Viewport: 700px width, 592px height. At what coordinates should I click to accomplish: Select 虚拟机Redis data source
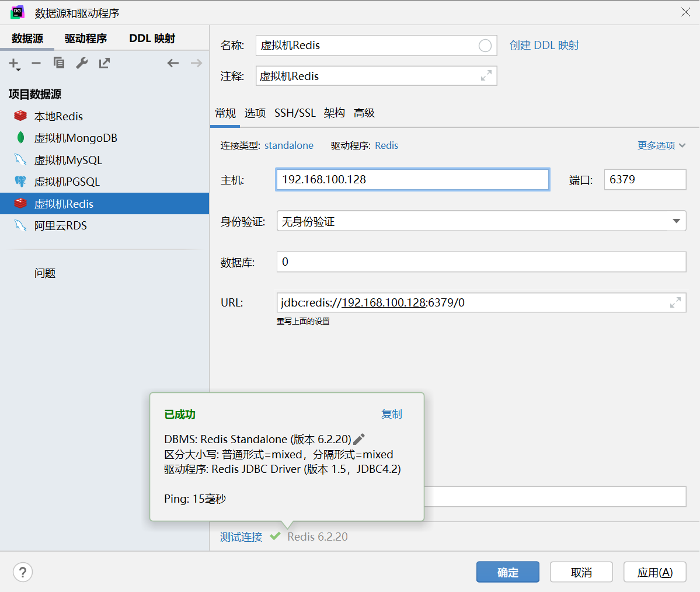coord(105,204)
